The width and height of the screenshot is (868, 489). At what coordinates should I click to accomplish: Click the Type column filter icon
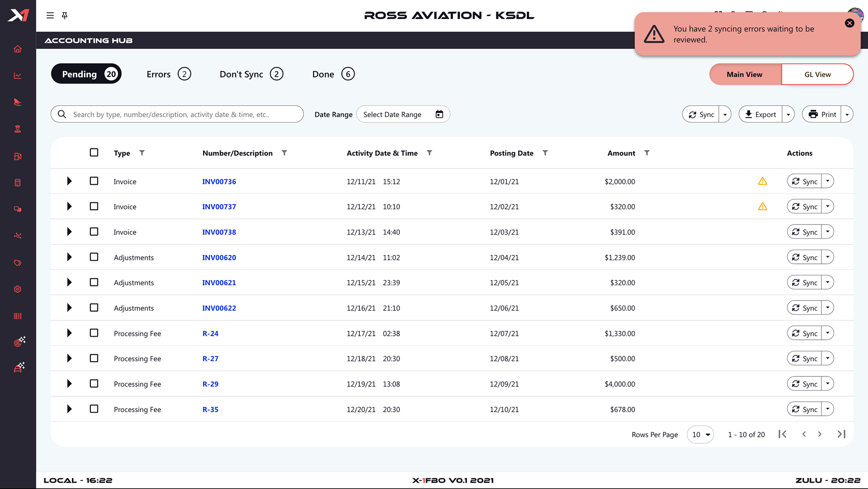point(142,153)
